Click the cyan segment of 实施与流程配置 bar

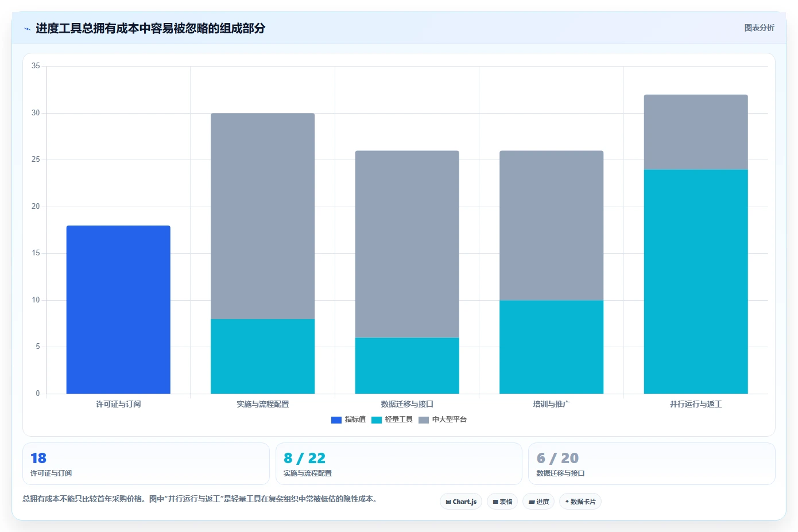(x=262, y=356)
